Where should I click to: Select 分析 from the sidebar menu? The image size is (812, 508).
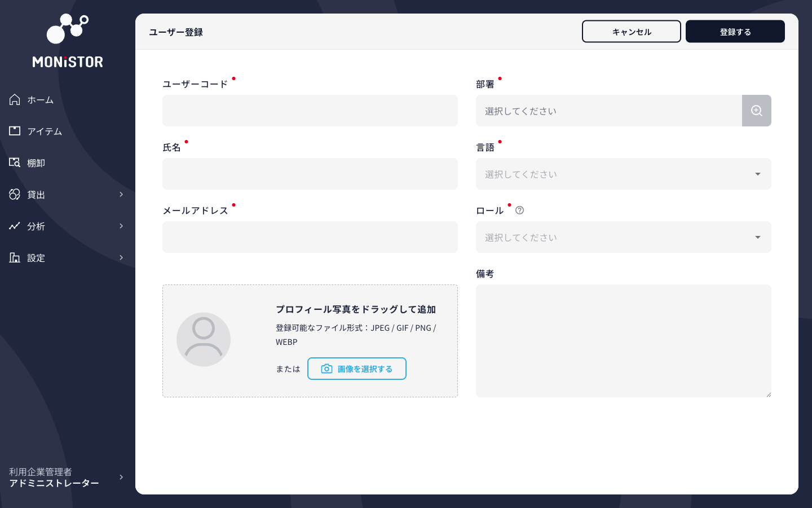(x=36, y=226)
